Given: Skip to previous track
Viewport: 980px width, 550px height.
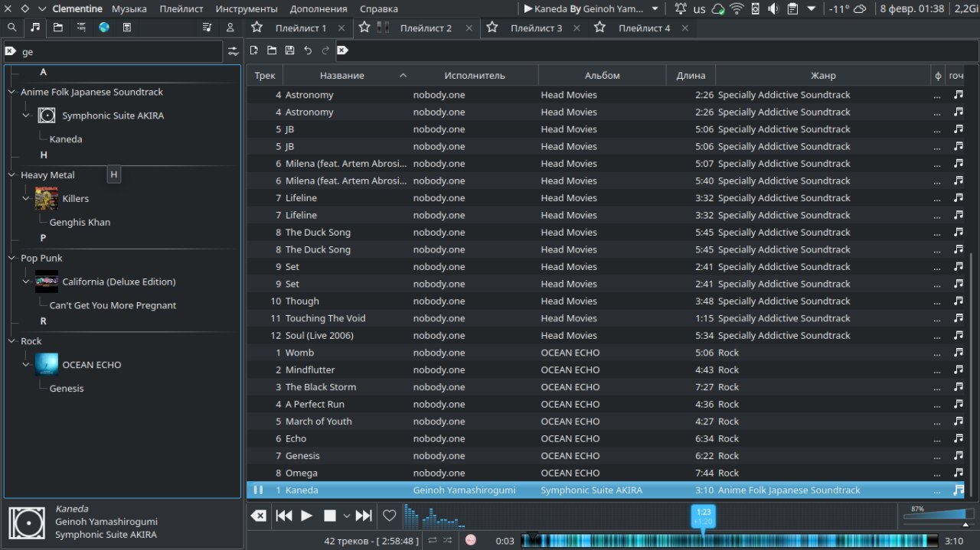Looking at the screenshot, I should click(x=284, y=516).
